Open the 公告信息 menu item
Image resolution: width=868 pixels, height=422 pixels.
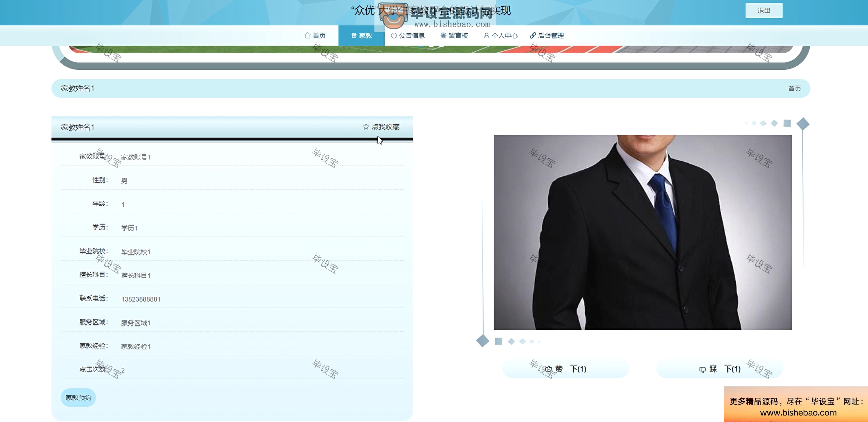[408, 35]
